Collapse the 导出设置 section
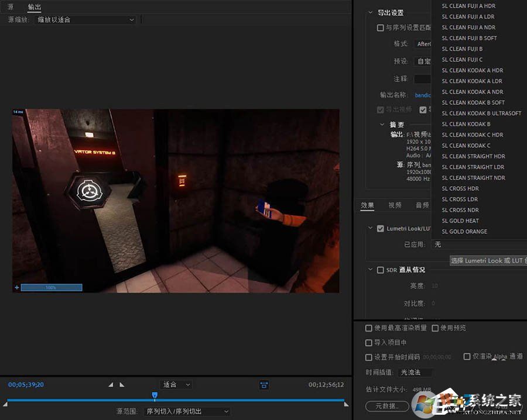The height and width of the screenshot is (420, 527). coord(370,12)
